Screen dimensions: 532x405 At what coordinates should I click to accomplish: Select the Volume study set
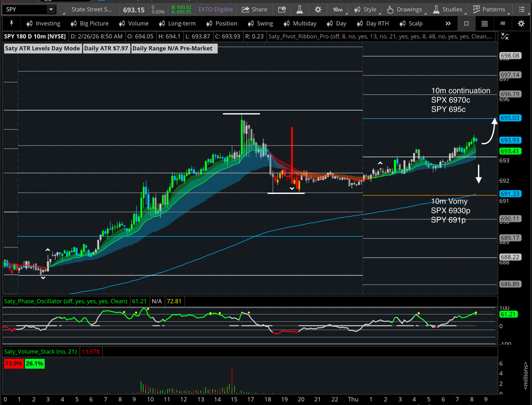133,23
